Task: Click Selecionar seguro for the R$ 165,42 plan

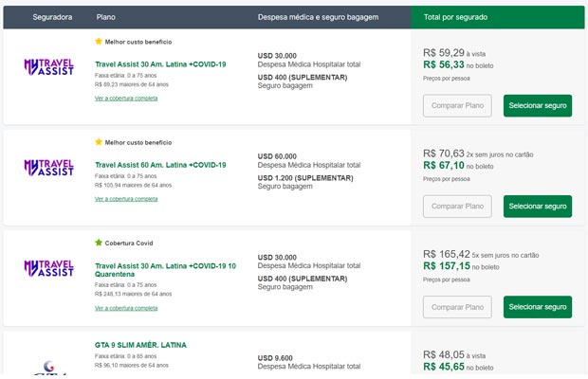Action: pyautogui.click(x=538, y=307)
